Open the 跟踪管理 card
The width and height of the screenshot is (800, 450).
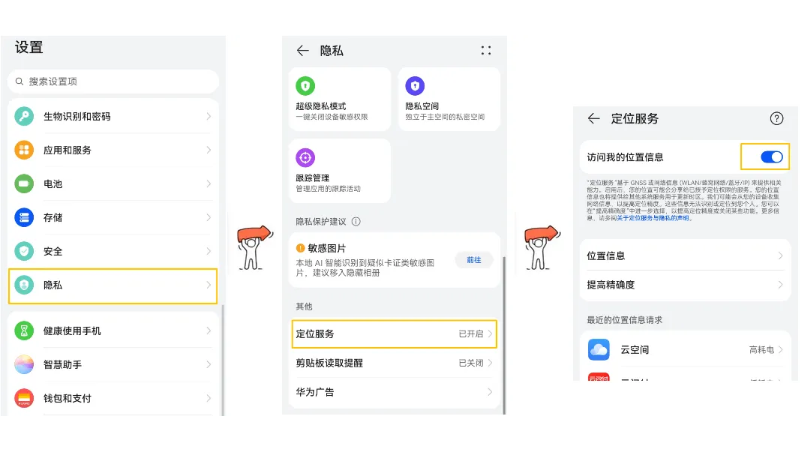[x=340, y=170]
